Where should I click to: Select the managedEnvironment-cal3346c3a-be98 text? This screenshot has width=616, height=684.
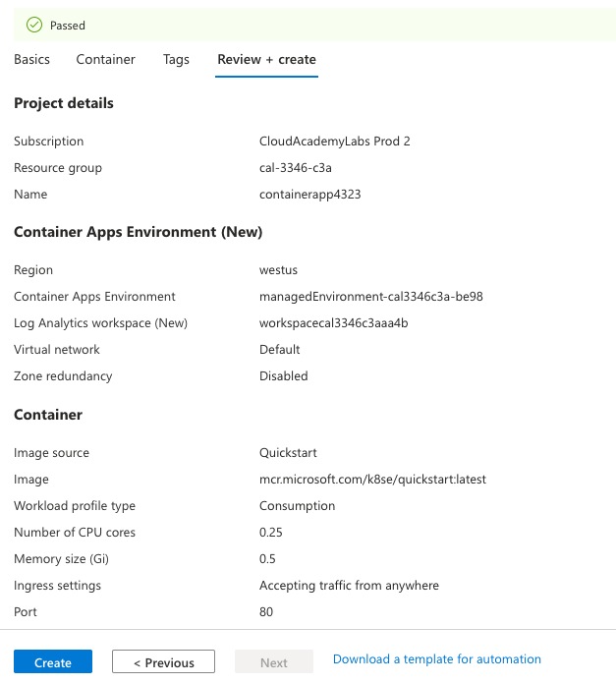(370, 297)
